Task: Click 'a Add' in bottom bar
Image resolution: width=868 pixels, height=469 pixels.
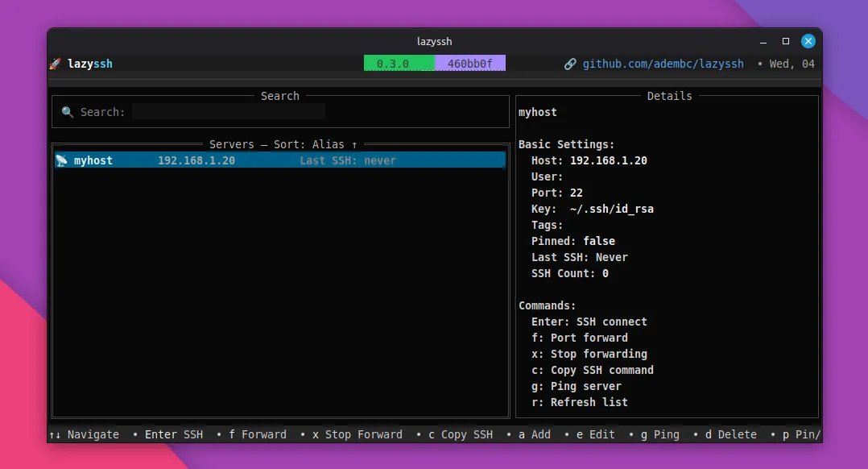Action: pos(535,434)
